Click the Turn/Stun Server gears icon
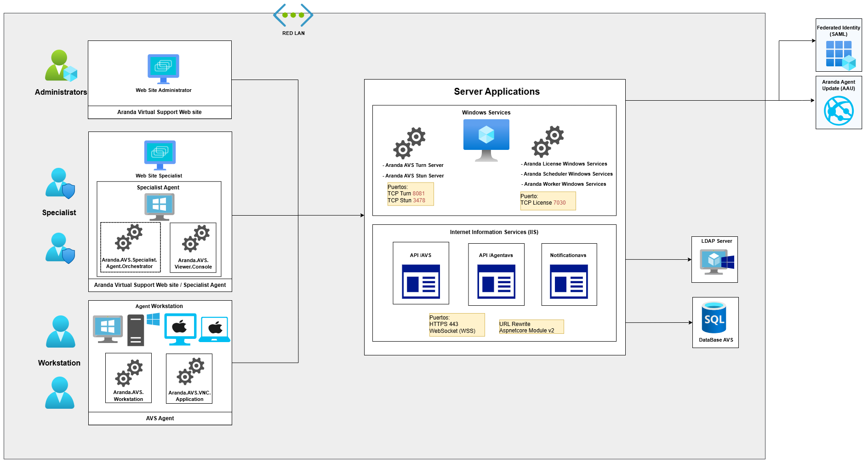 click(x=410, y=143)
